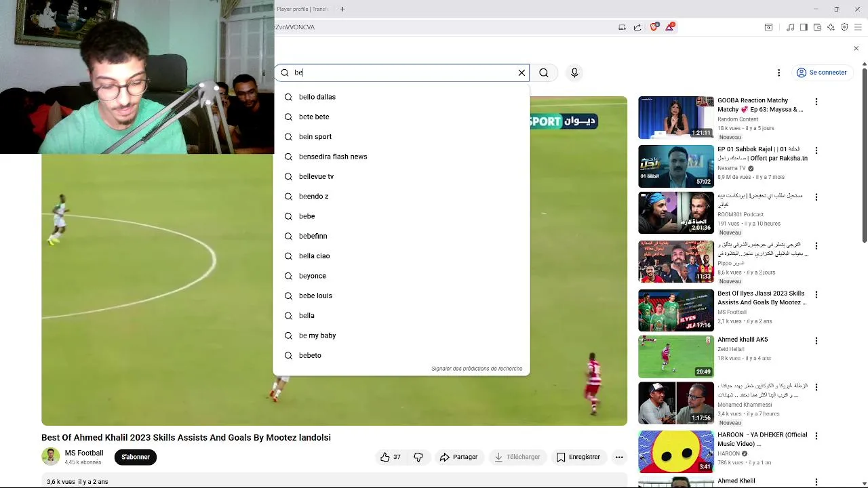Viewport: 868px width, 488px height.
Task: Click 'Signaler des prédictions de recherche' link
Action: (x=477, y=369)
